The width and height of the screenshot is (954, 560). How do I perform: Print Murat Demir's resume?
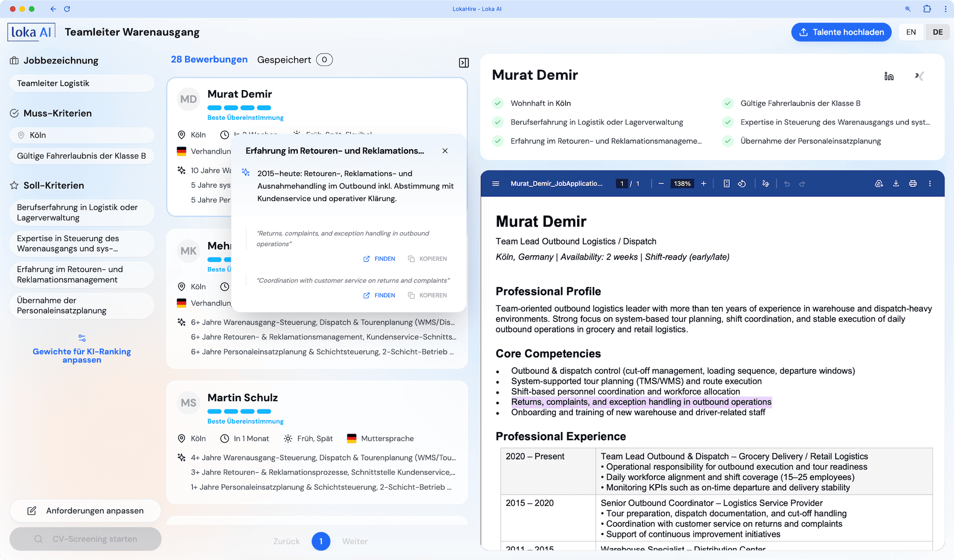point(913,183)
